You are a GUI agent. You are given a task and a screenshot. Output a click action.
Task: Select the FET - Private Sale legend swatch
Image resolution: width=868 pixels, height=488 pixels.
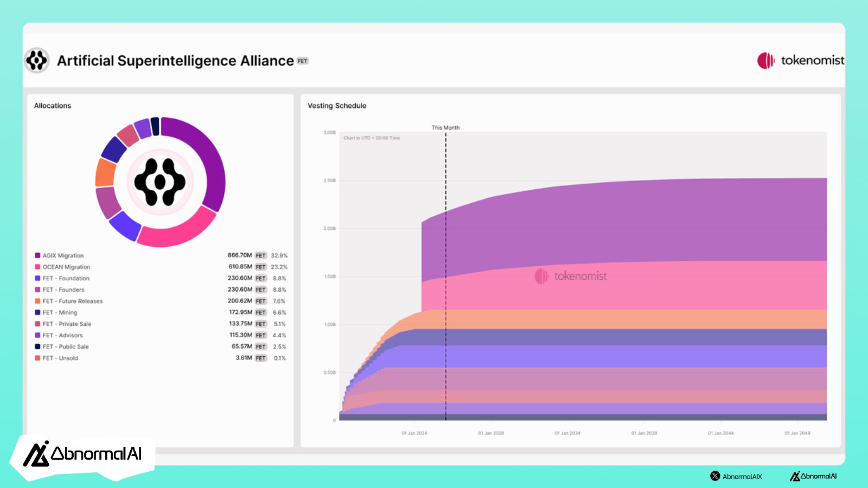pyautogui.click(x=37, y=324)
